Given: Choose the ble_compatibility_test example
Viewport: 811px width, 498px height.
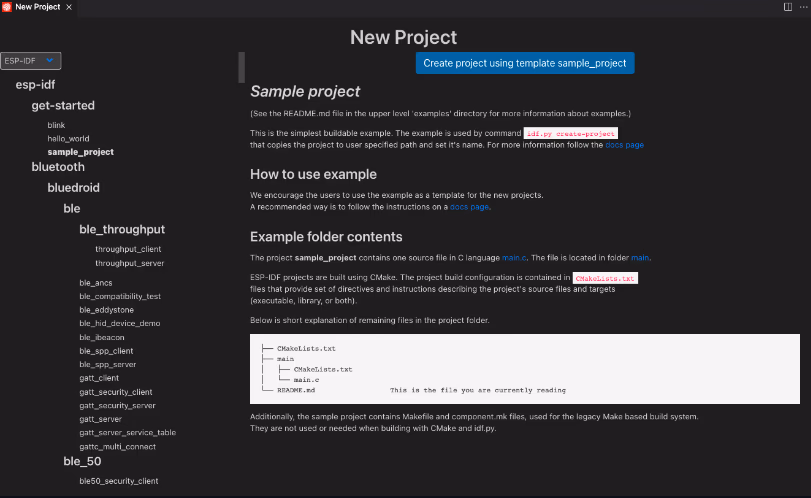Looking at the screenshot, I should coord(120,296).
